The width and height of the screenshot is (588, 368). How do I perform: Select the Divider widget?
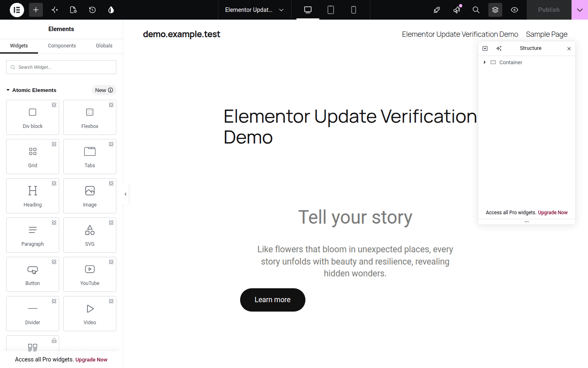click(x=33, y=314)
